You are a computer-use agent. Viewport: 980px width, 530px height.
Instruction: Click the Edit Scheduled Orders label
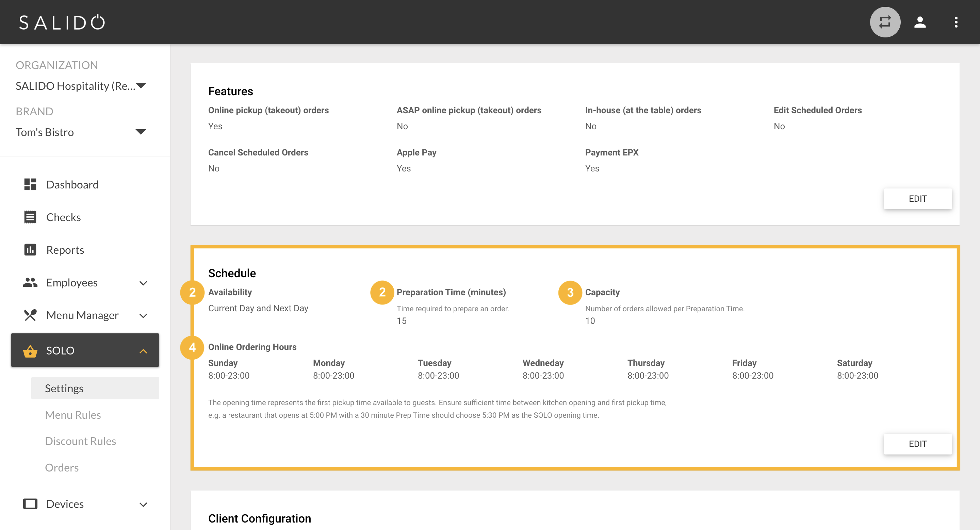tap(818, 110)
